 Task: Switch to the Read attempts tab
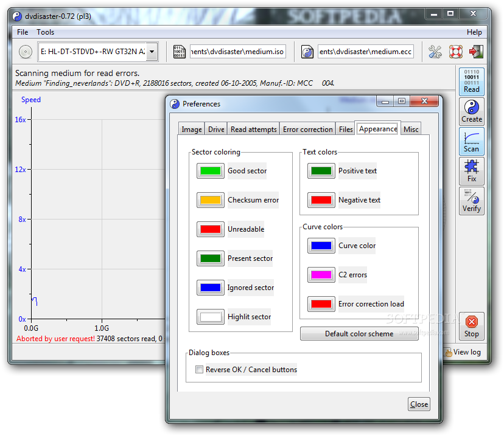coord(254,129)
